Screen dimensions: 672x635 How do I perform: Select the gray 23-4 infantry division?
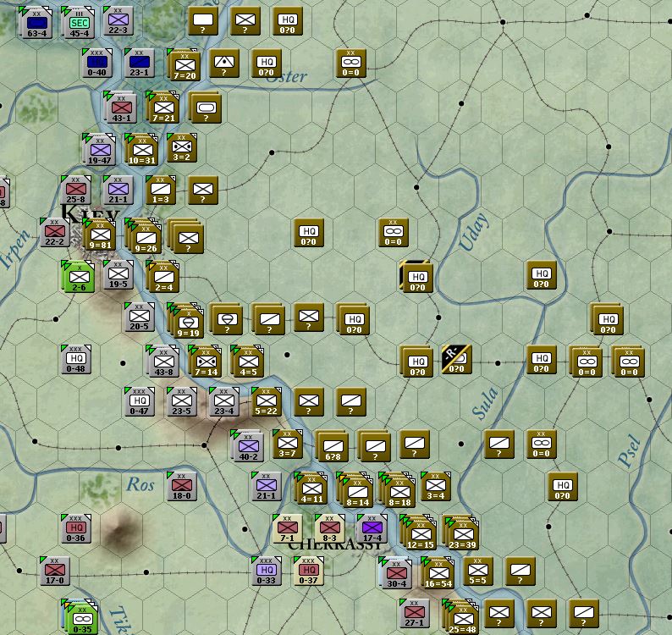pos(223,401)
